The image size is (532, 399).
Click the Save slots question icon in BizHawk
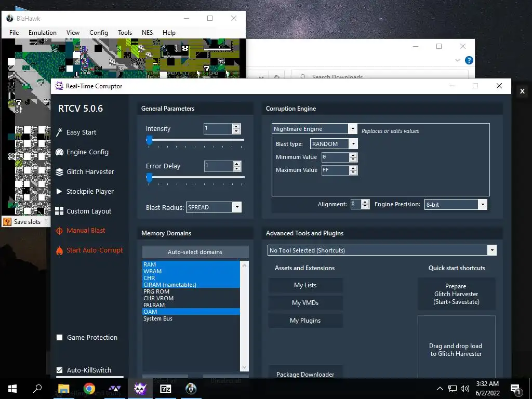[7, 222]
